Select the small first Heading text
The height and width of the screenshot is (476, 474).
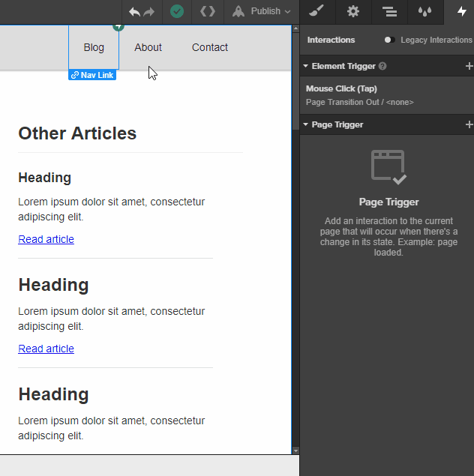[x=45, y=178]
